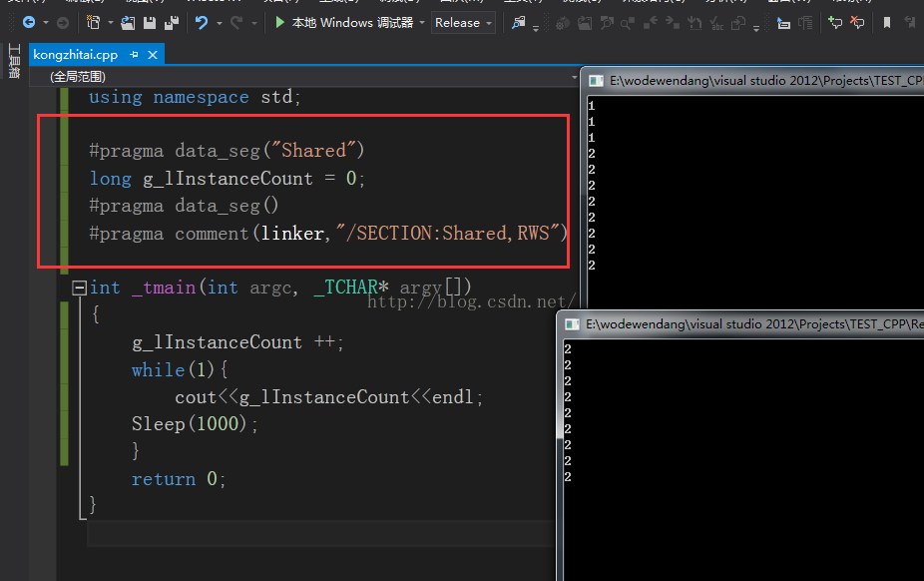Undo the last edit
Screen dimensions: 924x581
(x=202, y=22)
